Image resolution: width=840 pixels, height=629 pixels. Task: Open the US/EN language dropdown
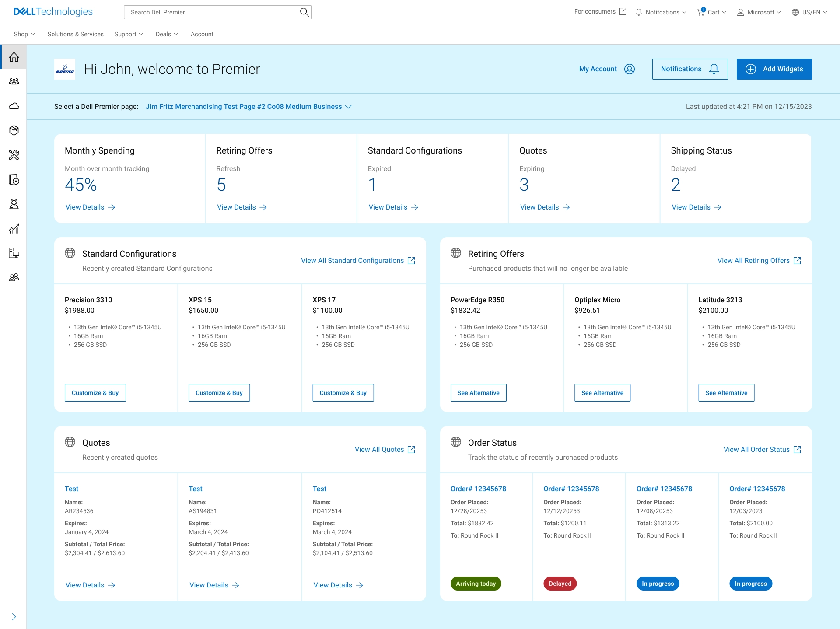pyautogui.click(x=809, y=12)
